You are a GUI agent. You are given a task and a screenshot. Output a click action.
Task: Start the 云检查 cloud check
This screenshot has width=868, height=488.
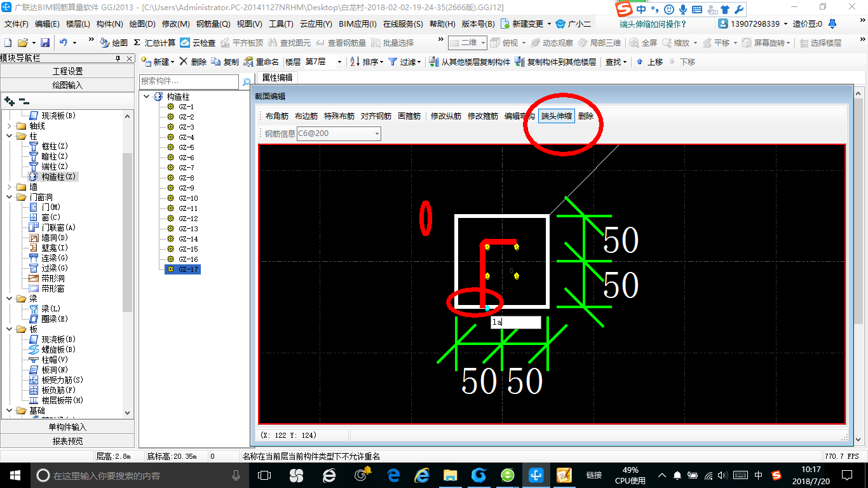[x=198, y=43]
